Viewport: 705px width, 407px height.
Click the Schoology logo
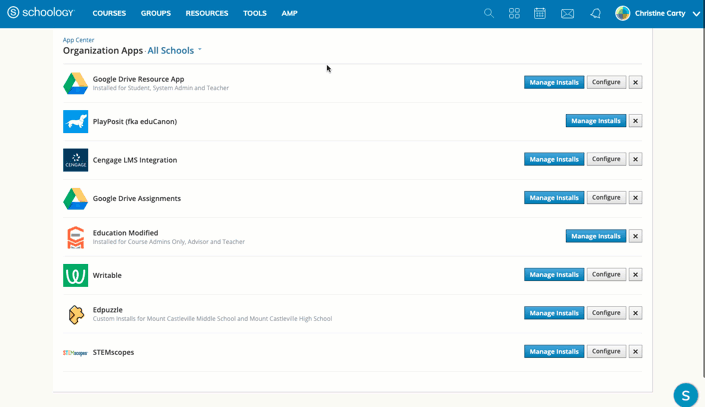pos(41,13)
